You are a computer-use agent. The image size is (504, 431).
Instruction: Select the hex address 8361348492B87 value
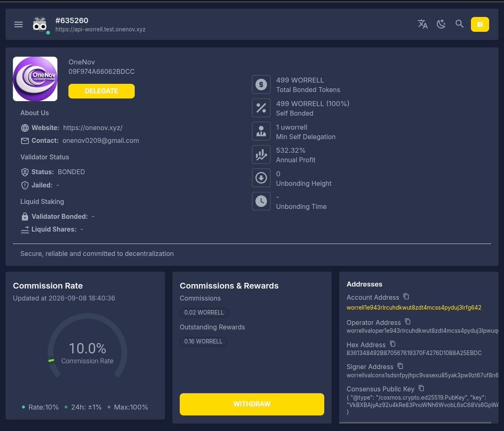pos(414,353)
